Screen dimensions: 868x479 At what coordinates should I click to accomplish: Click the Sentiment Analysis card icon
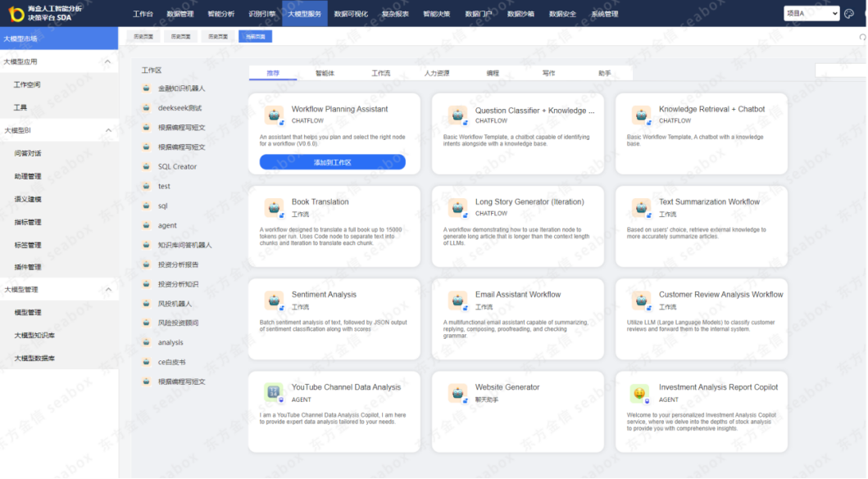274,301
